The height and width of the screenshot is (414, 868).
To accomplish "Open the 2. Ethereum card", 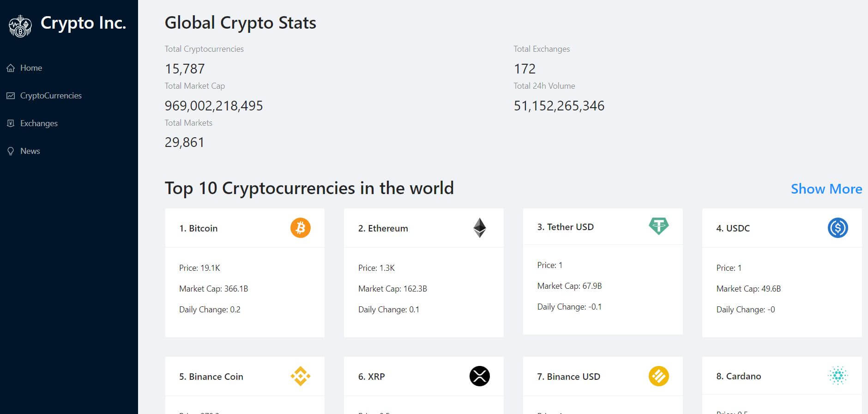I will (423, 273).
